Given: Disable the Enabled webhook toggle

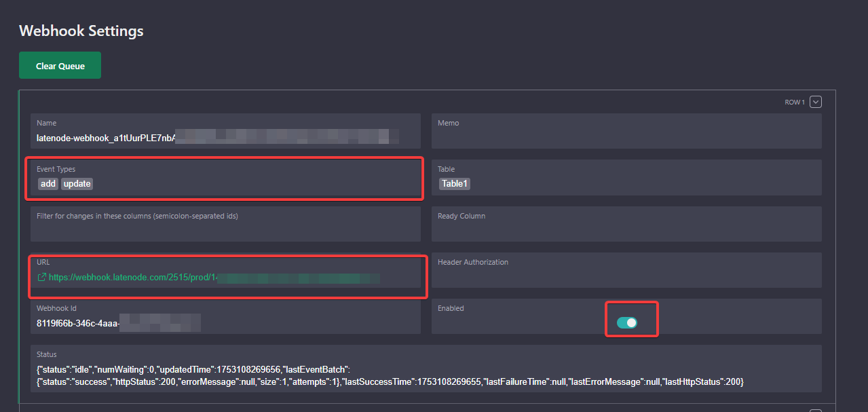Looking at the screenshot, I should click(627, 322).
